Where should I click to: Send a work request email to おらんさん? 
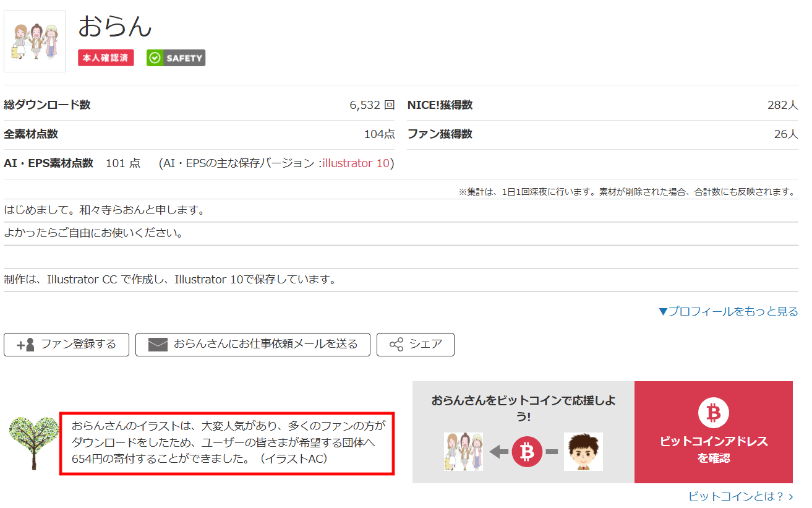click(x=253, y=345)
